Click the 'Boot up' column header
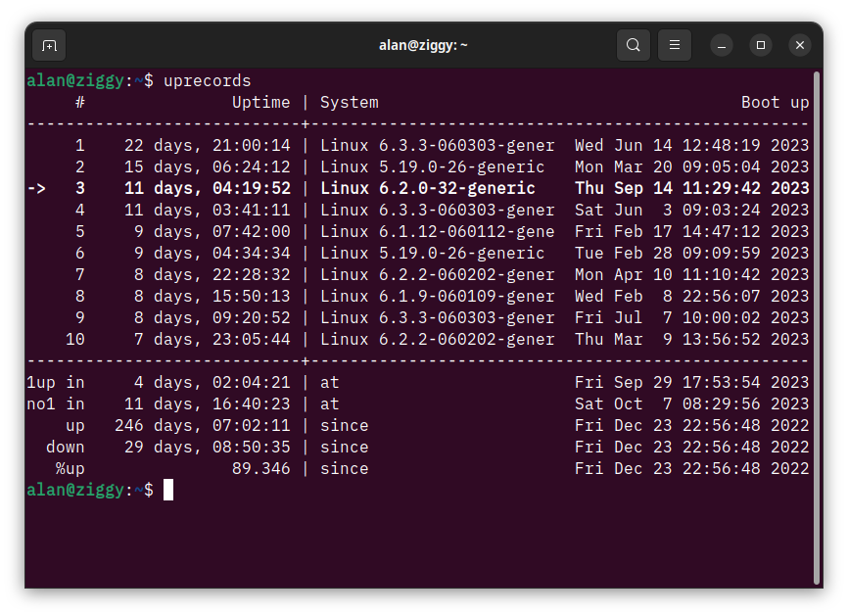Screen dimensions: 848x616 point(775,102)
